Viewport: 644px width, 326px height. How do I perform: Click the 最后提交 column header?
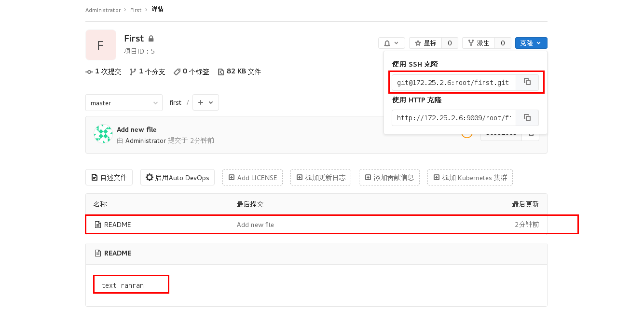tap(250, 204)
